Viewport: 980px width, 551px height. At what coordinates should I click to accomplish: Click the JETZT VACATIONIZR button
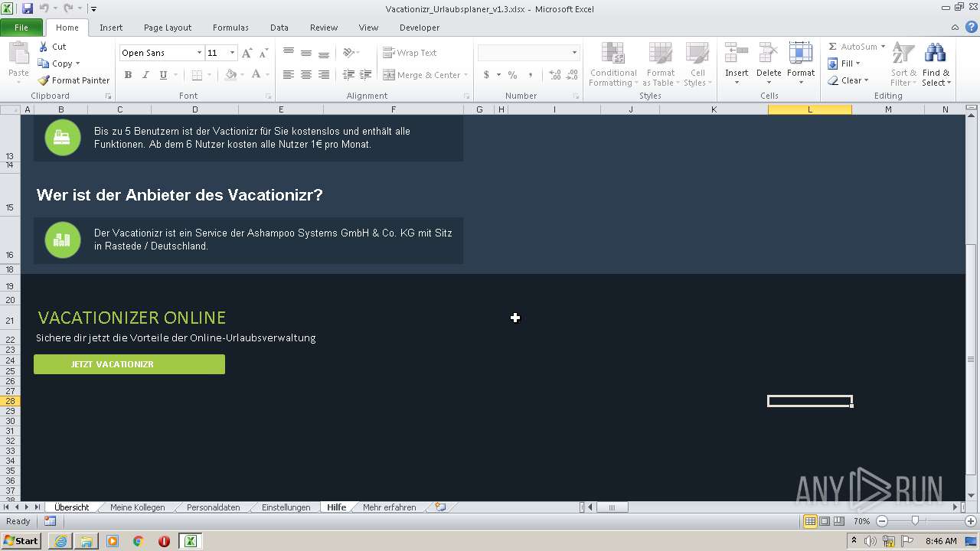point(129,364)
